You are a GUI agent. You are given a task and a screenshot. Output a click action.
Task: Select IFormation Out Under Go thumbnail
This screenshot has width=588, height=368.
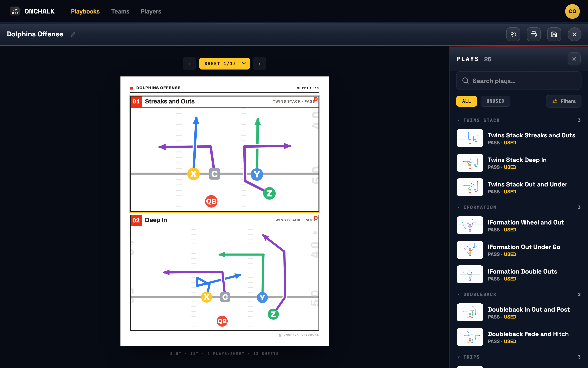[470, 250]
